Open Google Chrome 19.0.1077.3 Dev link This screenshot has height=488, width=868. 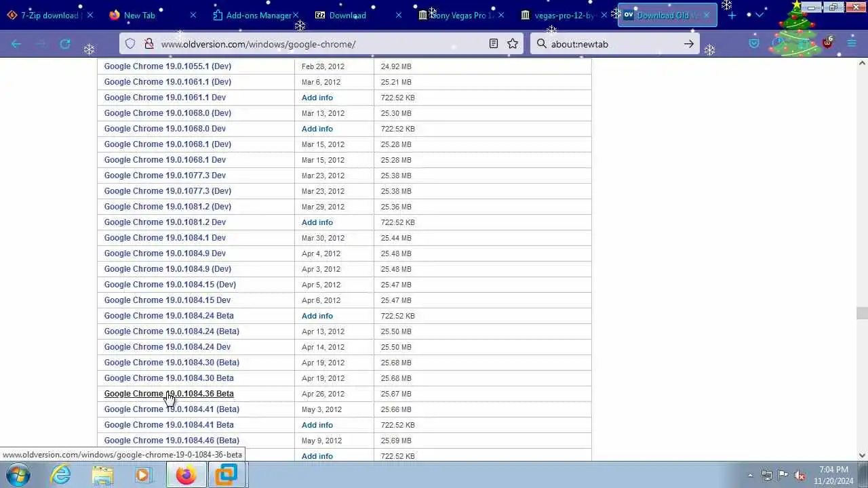pos(165,176)
